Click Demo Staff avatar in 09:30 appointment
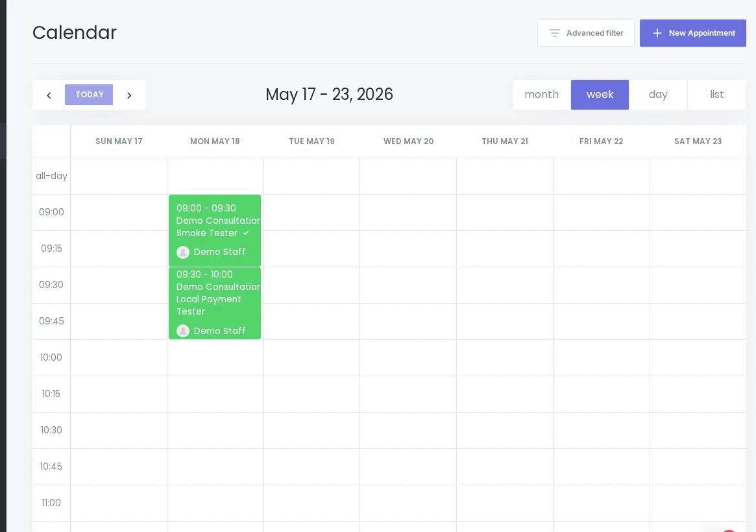756x532 pixels. tap(183, 331)
